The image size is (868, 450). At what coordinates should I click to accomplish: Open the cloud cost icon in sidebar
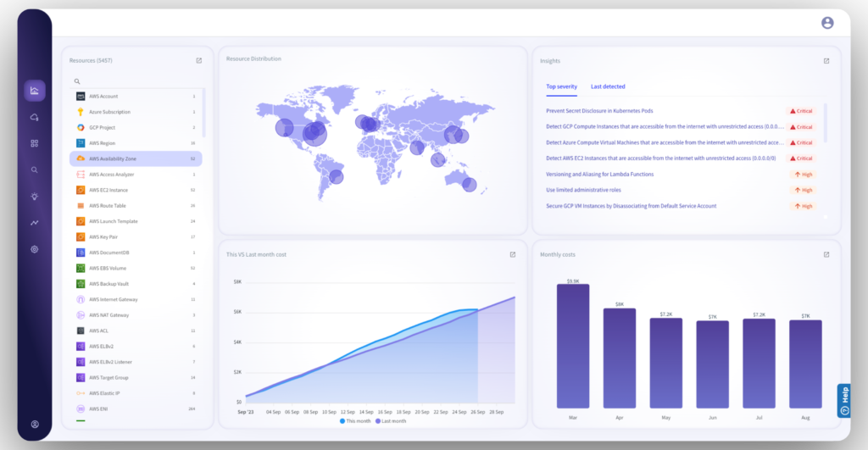click(x=34, y=117)
